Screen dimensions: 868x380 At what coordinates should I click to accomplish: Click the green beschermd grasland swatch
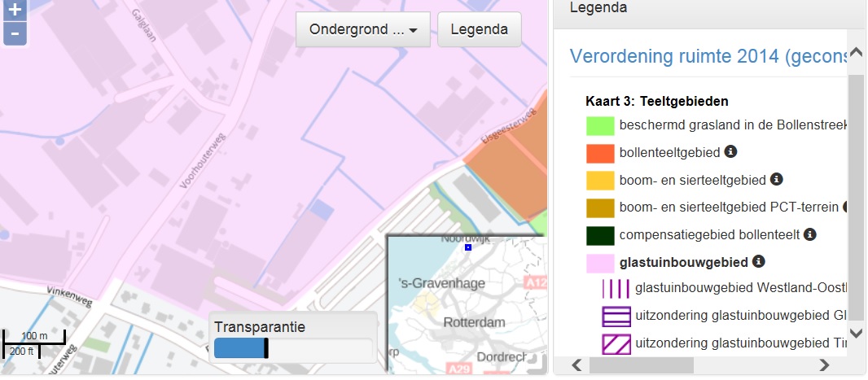(600, 126)
